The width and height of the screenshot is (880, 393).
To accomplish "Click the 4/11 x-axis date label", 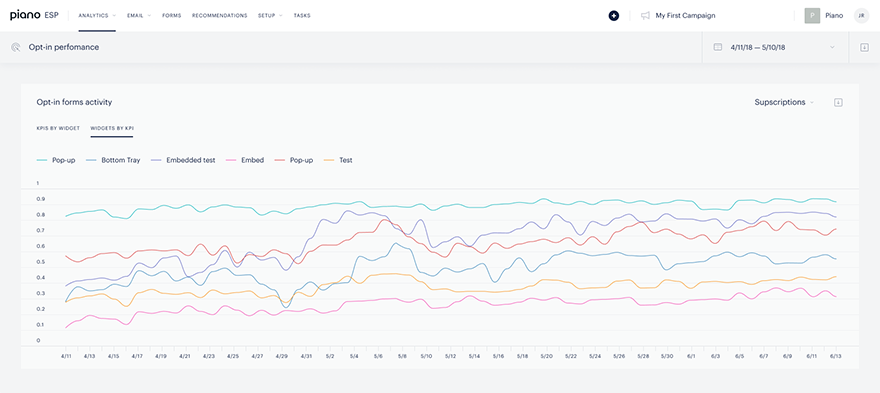I will click(x=66, y=357).
